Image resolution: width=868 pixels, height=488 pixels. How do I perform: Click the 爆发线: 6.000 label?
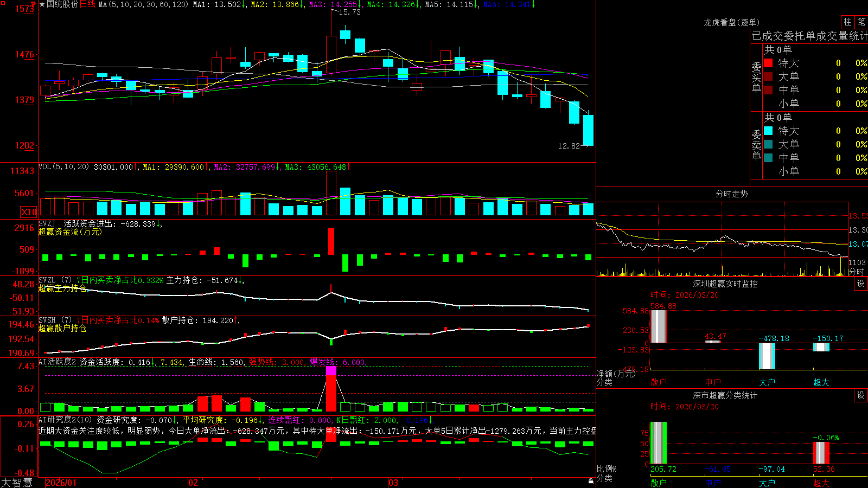tap(339, 362)
